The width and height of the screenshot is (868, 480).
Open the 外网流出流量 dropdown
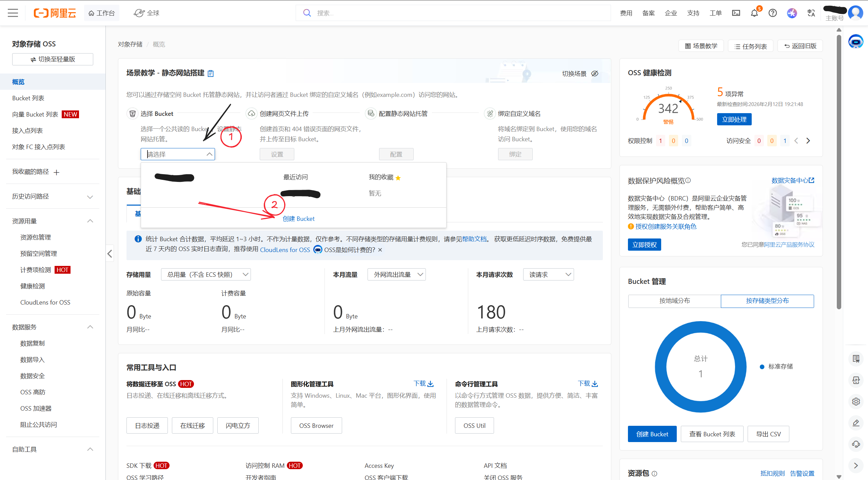click(396, 274)
